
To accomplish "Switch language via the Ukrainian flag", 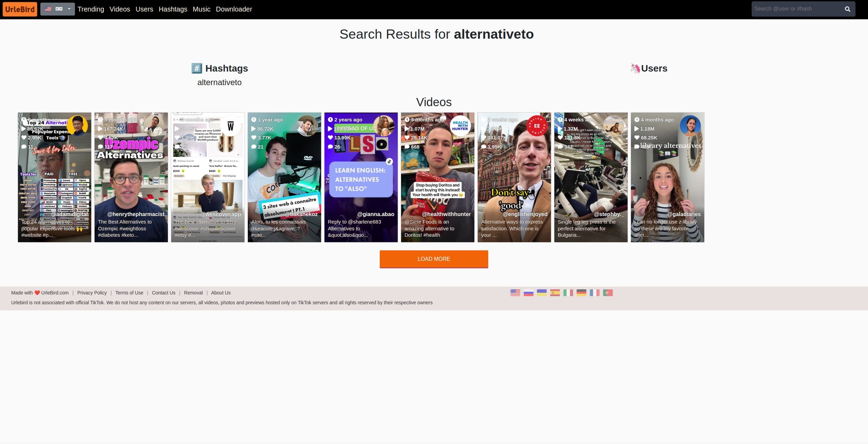I will 542,292.
